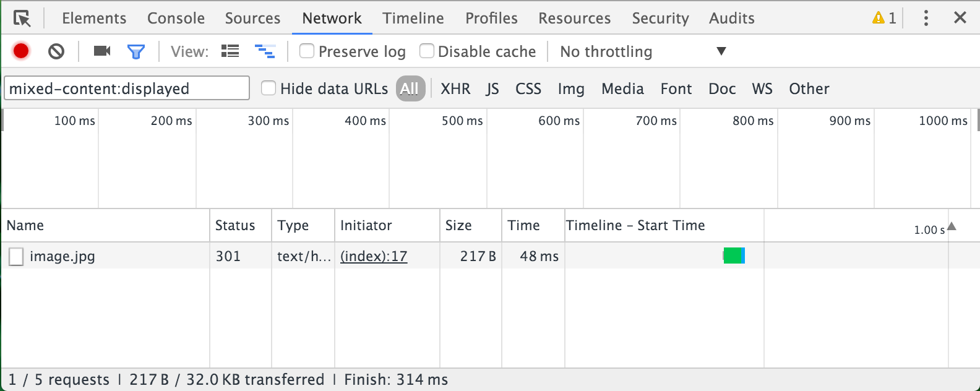
Task: Select the All filter type
Action: pos(410,88)
